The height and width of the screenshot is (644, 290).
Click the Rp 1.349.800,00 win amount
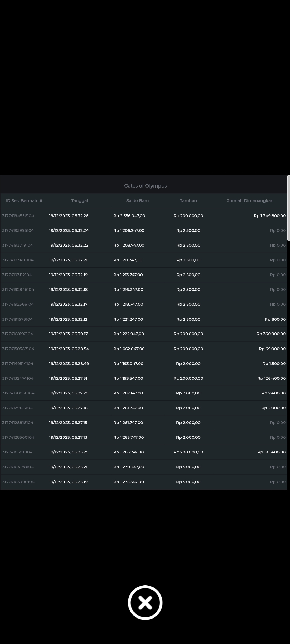tap(270, 216)
